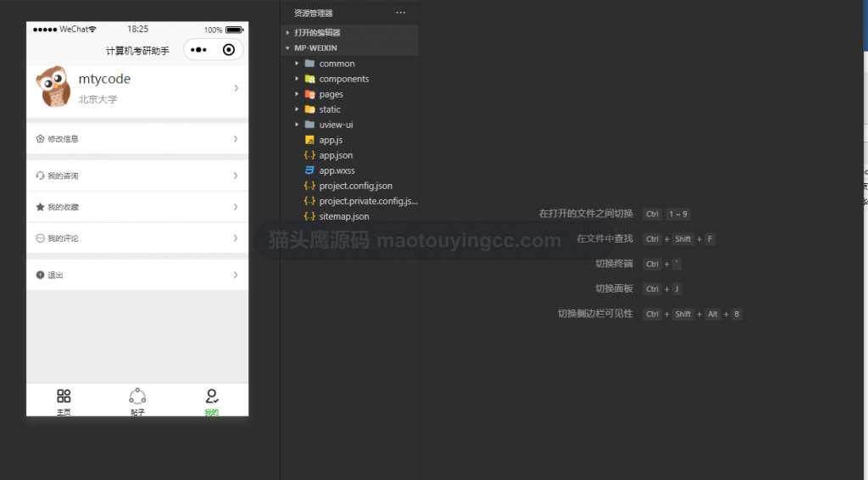The image size is (868, 480).
Task: Collapse the MP-WEIXIN project root
Action: click(x=288, y=48)
